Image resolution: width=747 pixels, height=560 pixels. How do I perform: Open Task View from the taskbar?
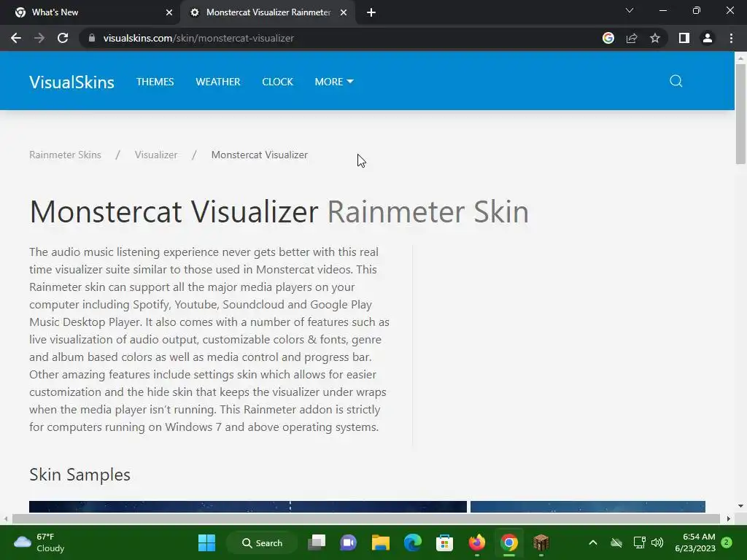pos(317,542)
